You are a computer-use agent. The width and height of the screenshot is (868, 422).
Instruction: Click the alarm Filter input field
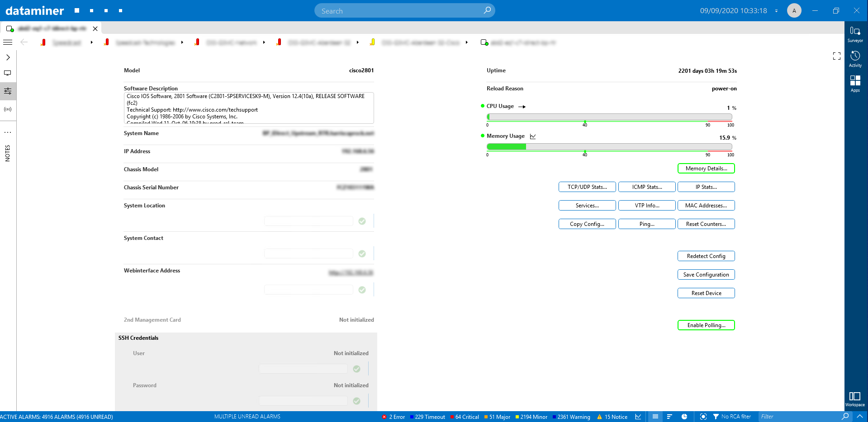799,417
